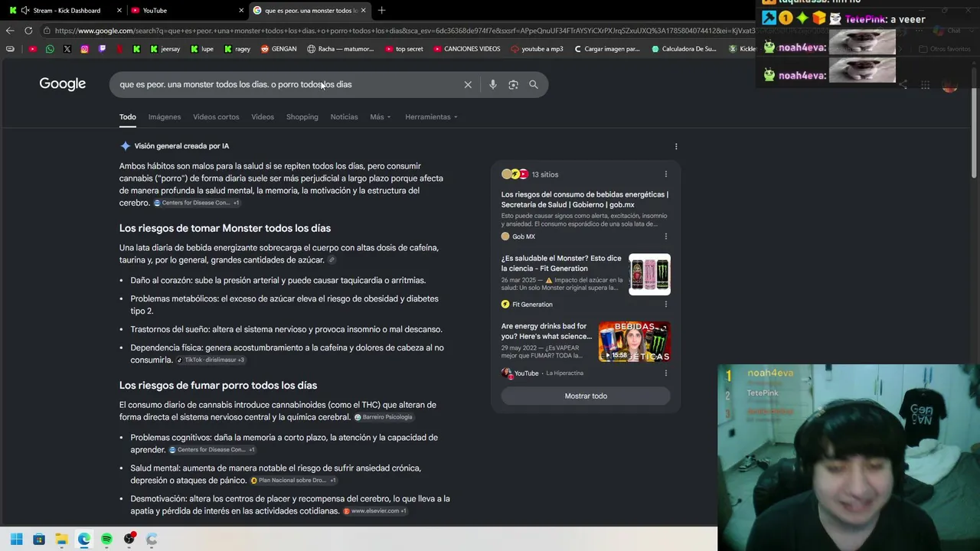Go to the Google logo homepage
The image size is (980, 551).
63,84
